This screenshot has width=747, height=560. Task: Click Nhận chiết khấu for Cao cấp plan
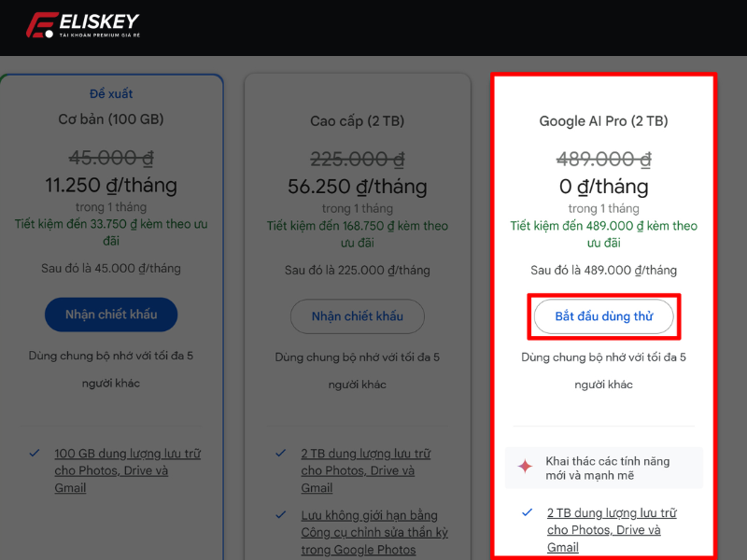[x=358, y=316]
